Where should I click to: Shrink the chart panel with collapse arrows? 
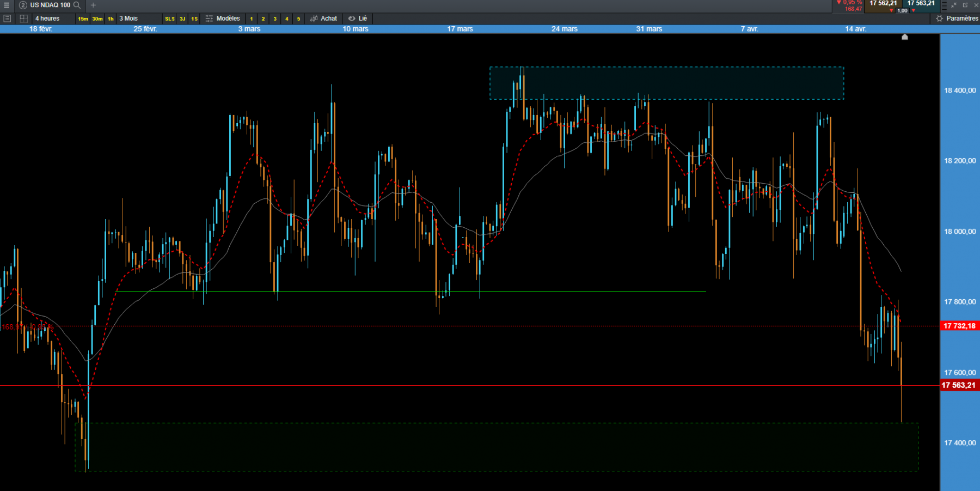954,5
